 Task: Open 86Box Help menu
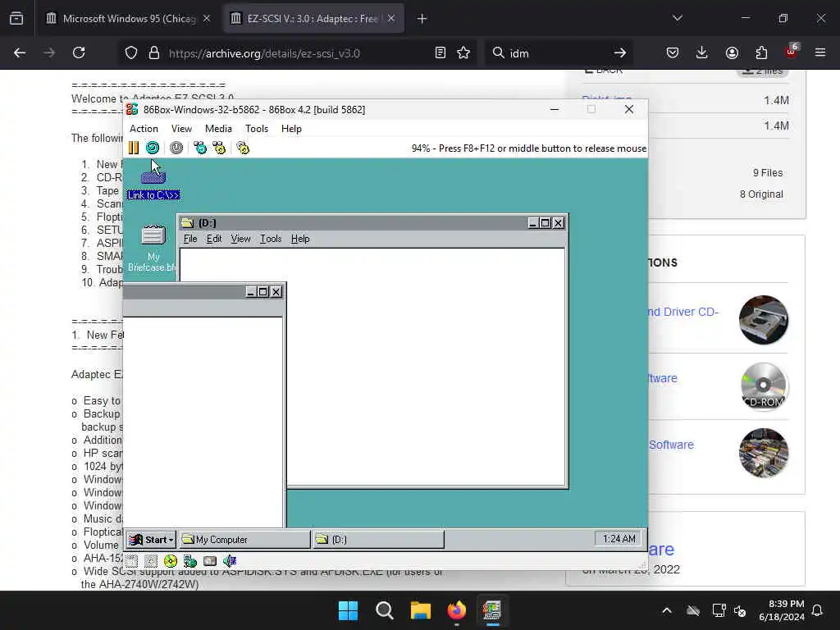tap(291, 129)
